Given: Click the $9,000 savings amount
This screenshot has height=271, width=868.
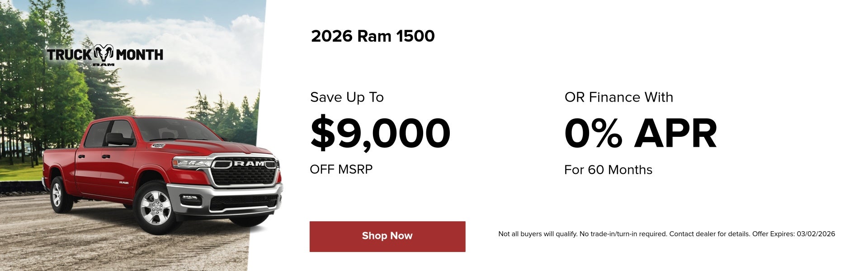Looking at the screenshot, I should click(x=380, y=133).
